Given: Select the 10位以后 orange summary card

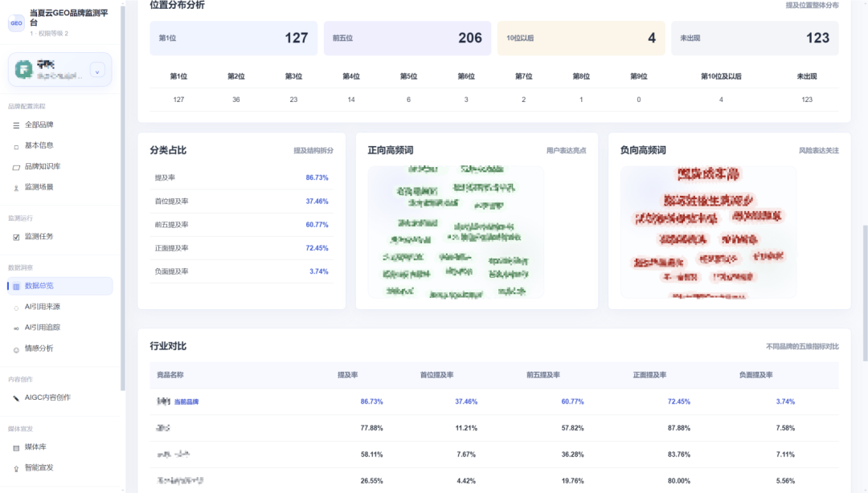Looking at the screenshot, I should [x=581, y=39].
